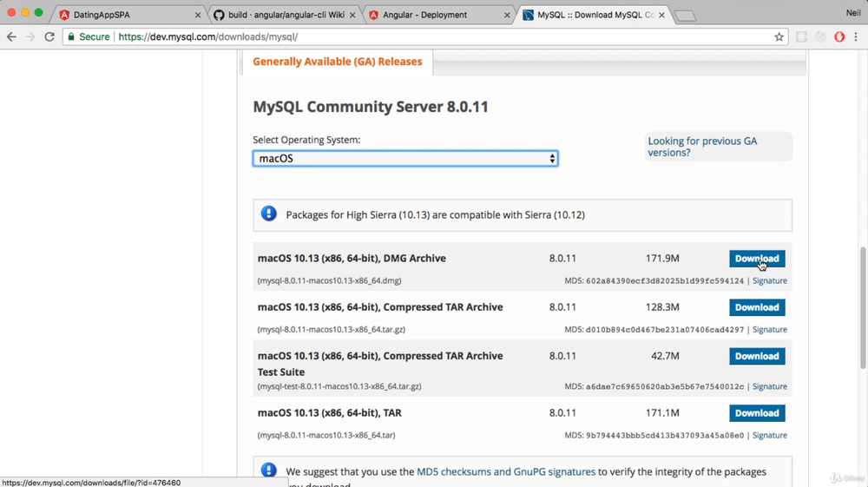Open Signature link for the .tar package

[x=769, y=435]
